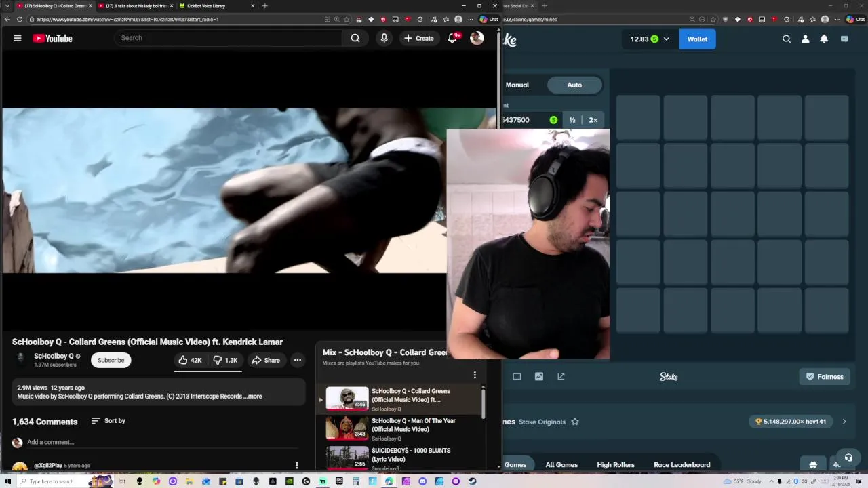Play $UICIDEBOY$ 1000 BLUNTS playlist thumbnail
The height and width of the screenshot is (488, 868).
click(347, 457)
